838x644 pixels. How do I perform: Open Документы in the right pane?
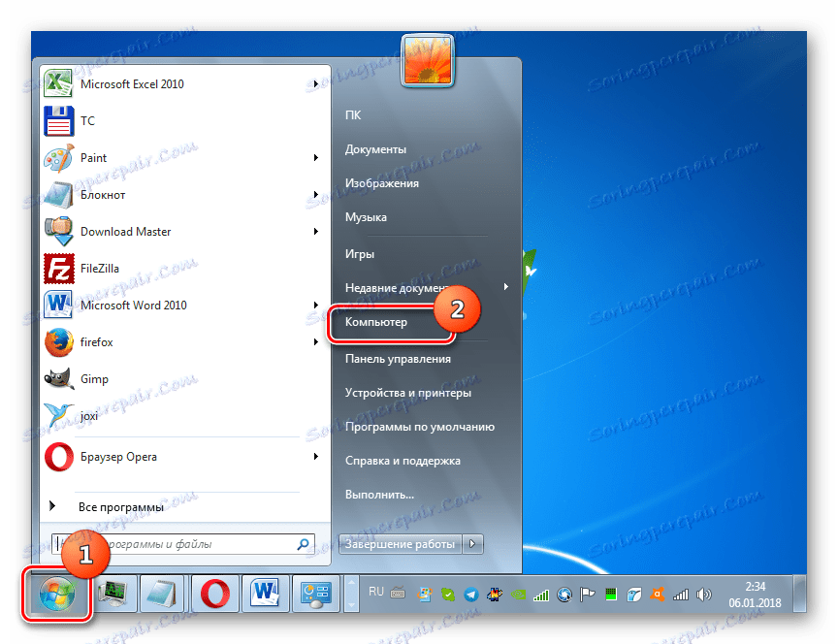pyautogui.click(x=375, y=149)
